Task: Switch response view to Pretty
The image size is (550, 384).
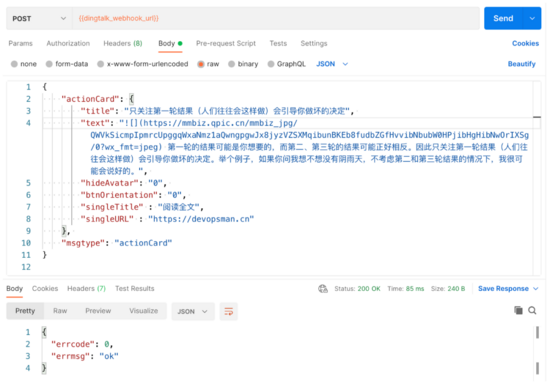Action: click(x=25, y=311)
